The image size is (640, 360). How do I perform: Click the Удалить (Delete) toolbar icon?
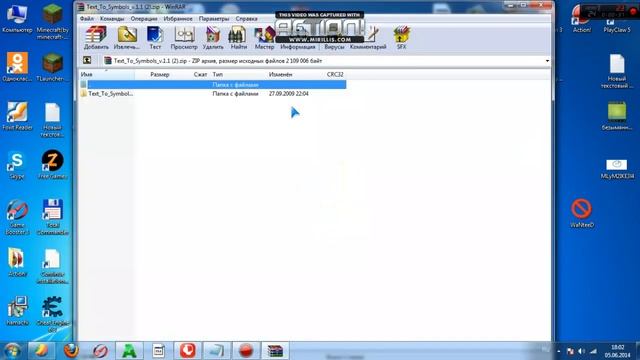click(213, 38)
